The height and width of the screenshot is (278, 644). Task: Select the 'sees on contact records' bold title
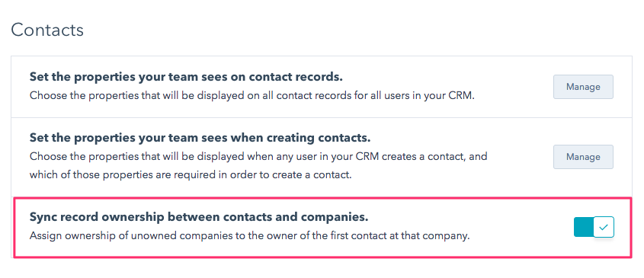click(x=186, y=77)
